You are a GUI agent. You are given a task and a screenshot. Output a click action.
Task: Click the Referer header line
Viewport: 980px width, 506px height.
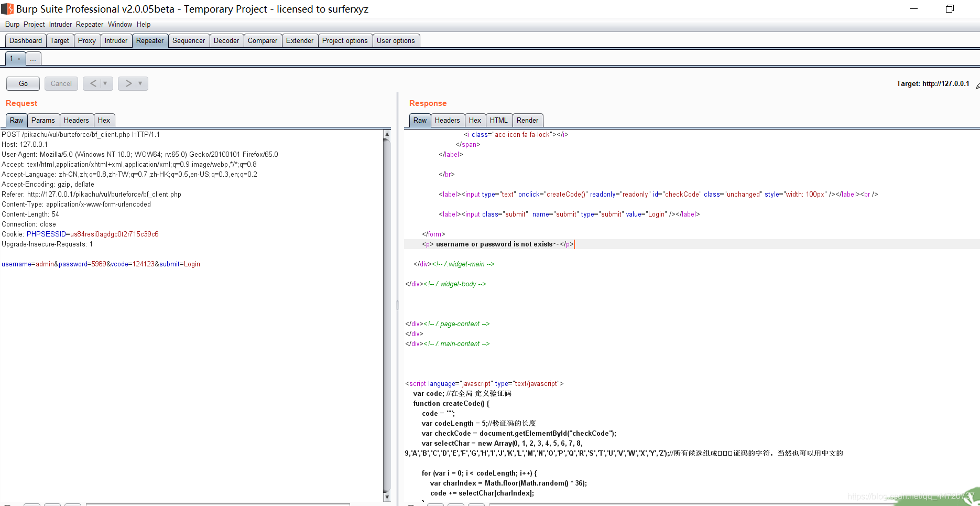tap(91, 194)
